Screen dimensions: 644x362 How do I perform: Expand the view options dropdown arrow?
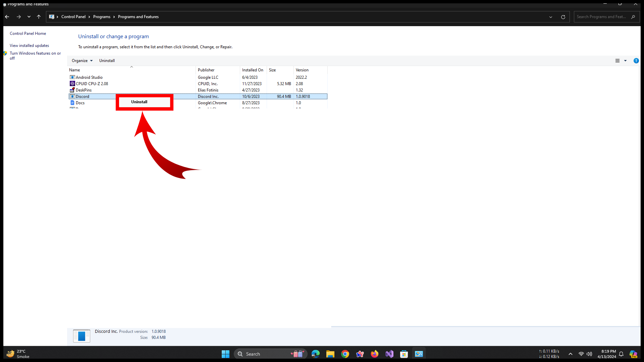click(625, 61)
